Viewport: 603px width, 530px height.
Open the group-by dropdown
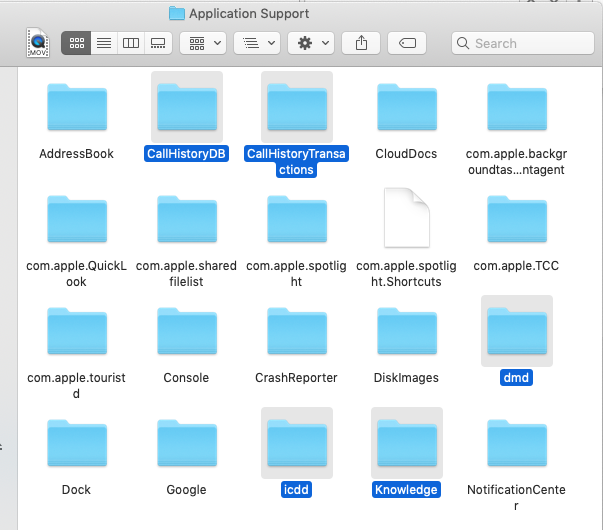[x=203, y=43]
